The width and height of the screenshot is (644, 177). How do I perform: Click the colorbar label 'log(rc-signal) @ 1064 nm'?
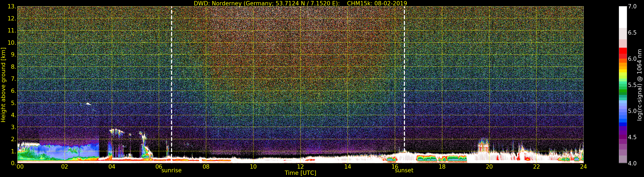coord(639,85)
